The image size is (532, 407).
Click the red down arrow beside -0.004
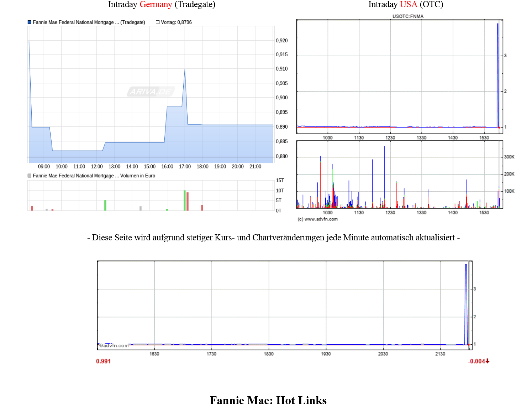(x=488, y=361)
